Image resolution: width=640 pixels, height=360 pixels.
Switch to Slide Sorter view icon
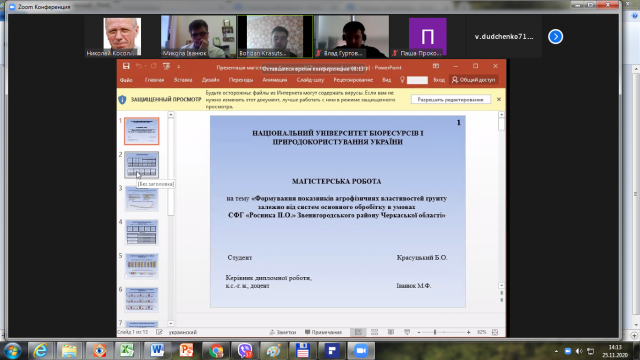pos(374,332)
